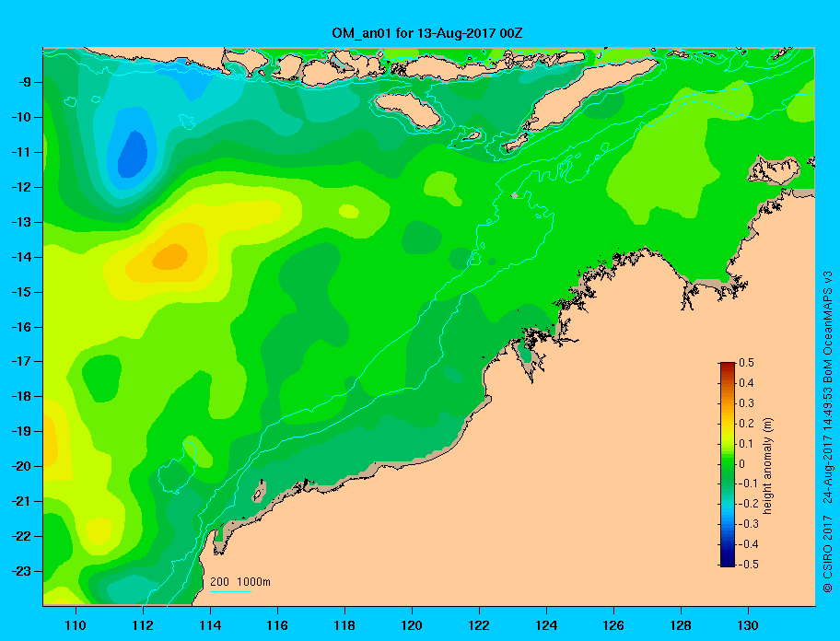Image resolution: width=840 pixels, height=641 pixels.
Task: Click the '0.5' colorbar tick label
Action: pyautogui.click(x=746, y=363)
